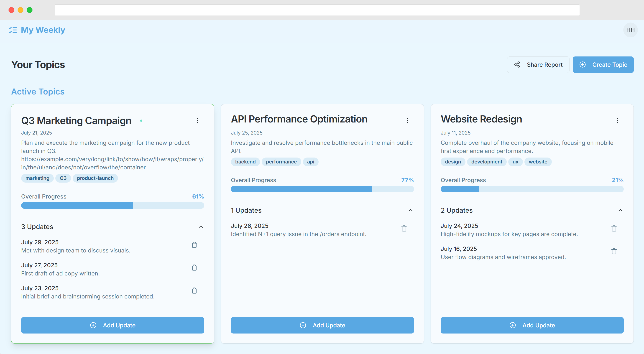The height and width of the screenshot is (354, 644).
Task: Select the marketing tag chip
Action: (37, 178)
